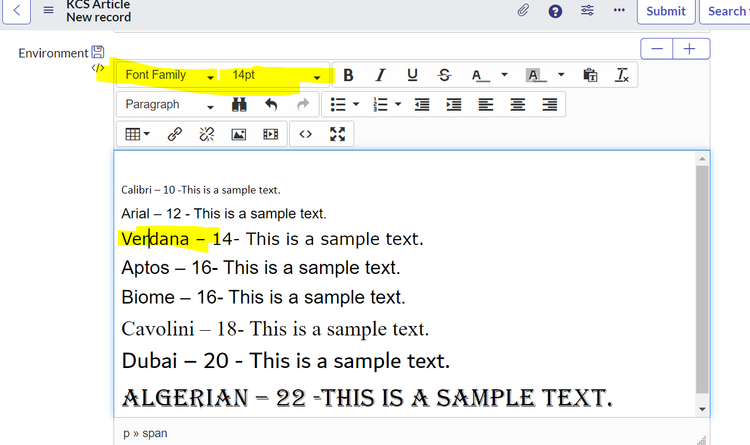Click the insert media video icon
This screenshot has height=445, width=750.
(271, 134)
